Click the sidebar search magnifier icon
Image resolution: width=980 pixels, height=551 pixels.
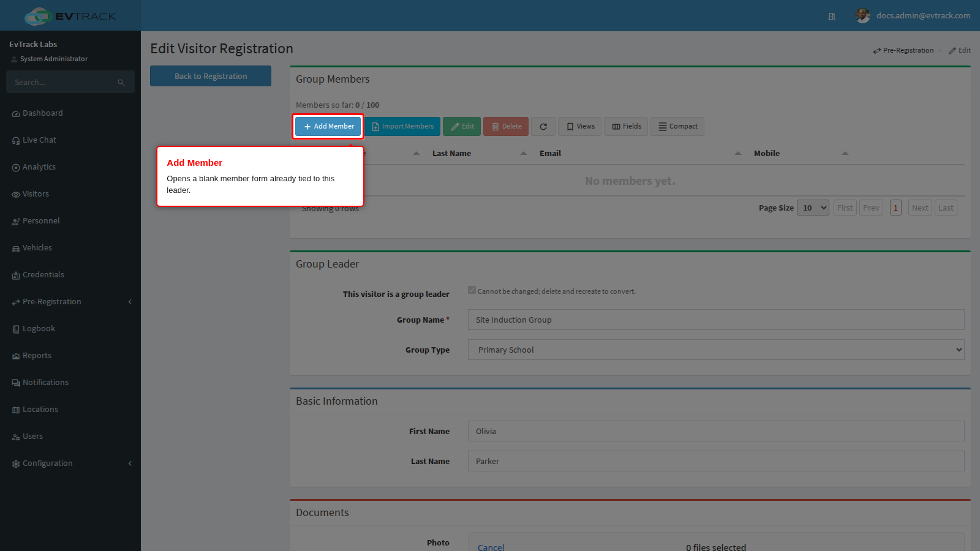click(121, 83)
